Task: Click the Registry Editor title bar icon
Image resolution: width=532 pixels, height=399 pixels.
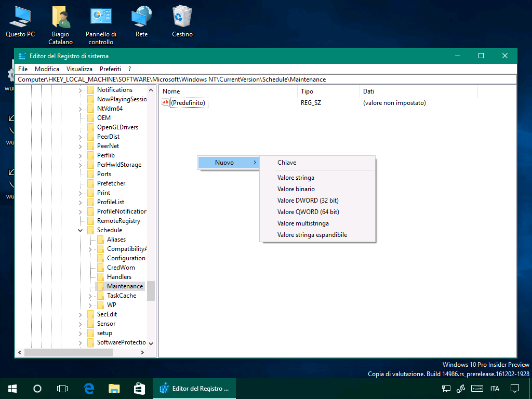Action: [x=22, y=56]
